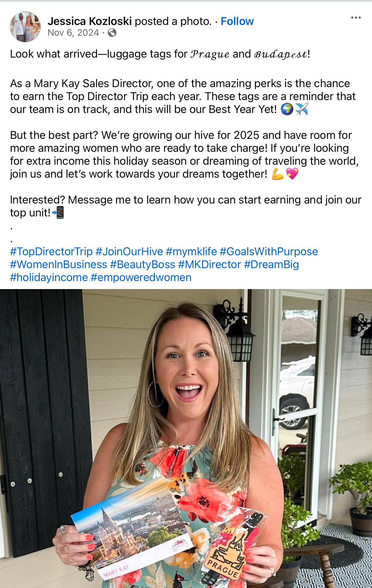Open the #MKDirector hashtag

[209, 264]
